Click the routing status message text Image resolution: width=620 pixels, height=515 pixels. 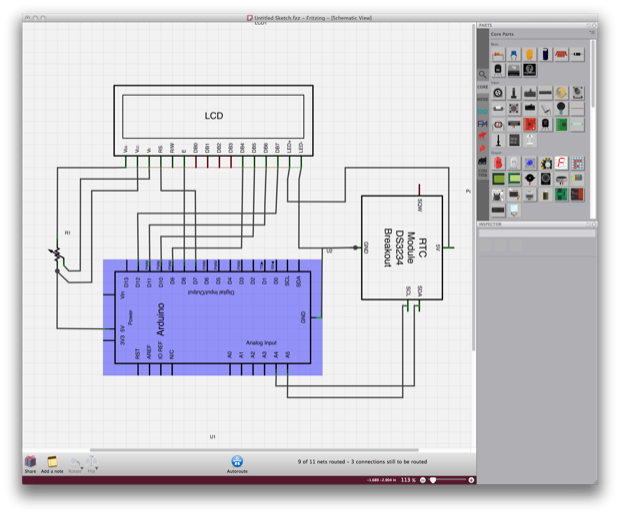click(x=362, y=462)
